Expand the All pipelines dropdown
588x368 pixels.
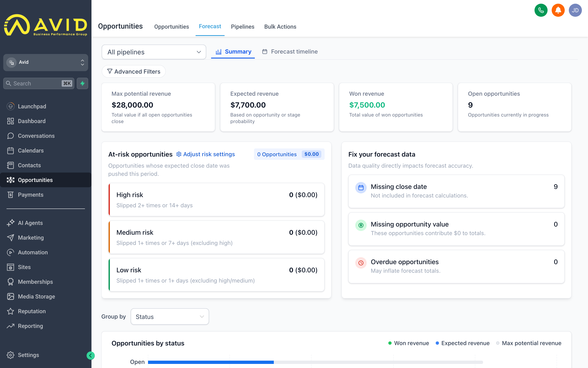(154, 52)
